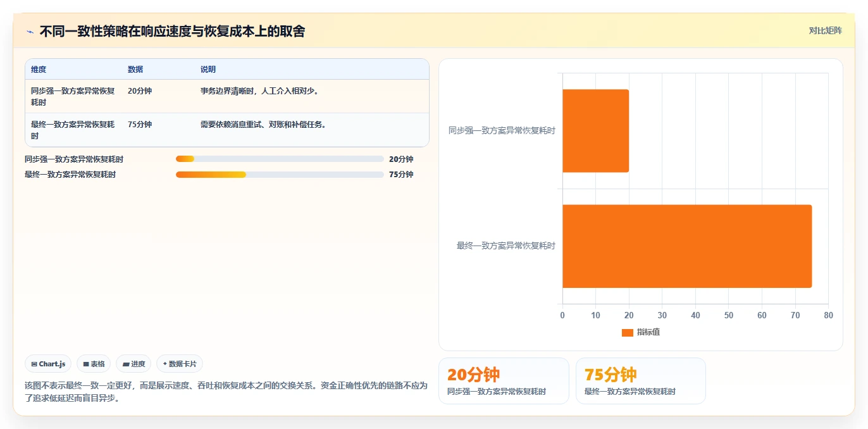Click the x-axis tick label 80
The image size is (868, 429).
point(829,315)
